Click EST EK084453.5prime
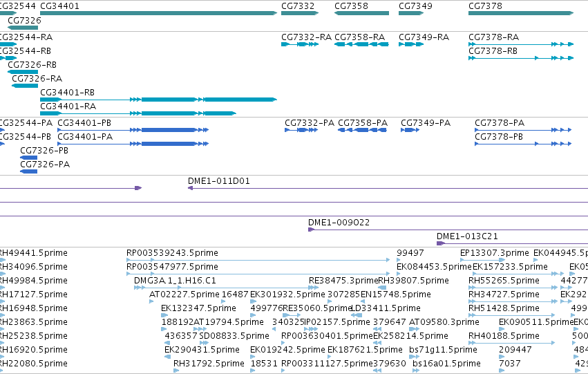This screenshot has height=374, width=588. 434,267
